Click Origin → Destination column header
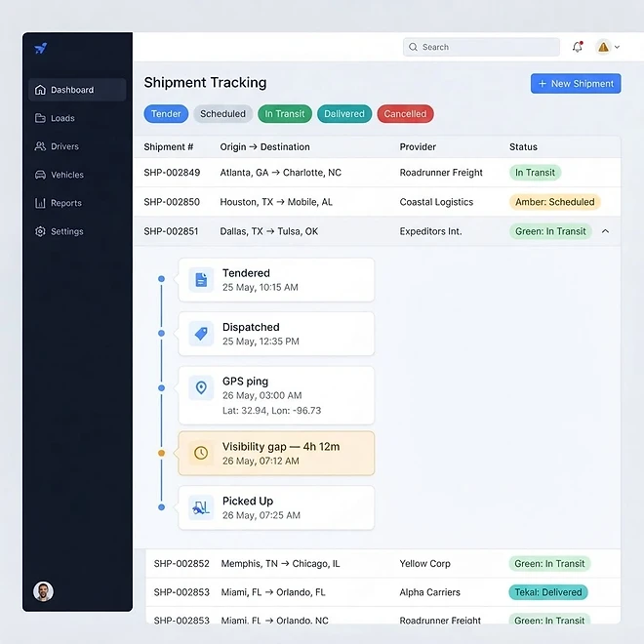The image size is (644, 644). coord(264,147)
